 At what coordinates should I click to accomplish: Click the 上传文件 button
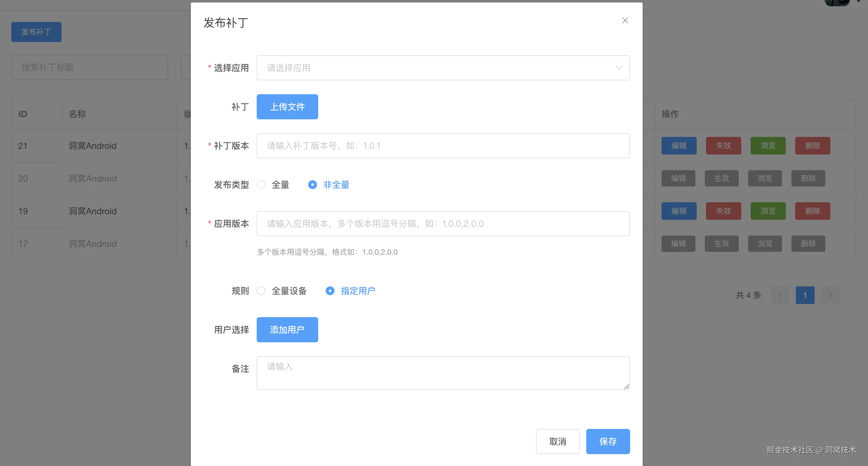click(x=287, y=107)
